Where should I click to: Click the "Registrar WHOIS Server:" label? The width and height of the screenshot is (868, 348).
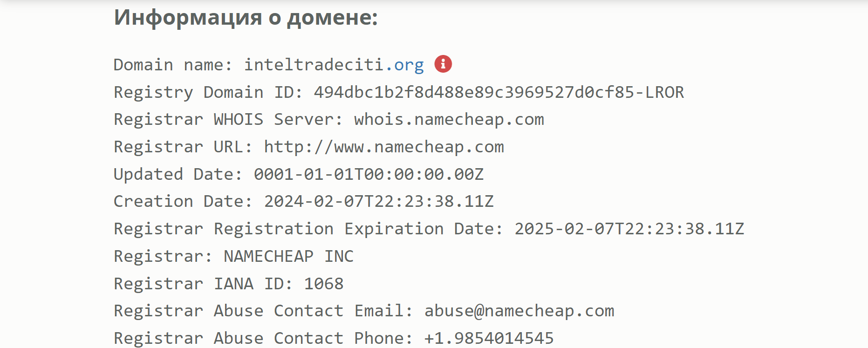coord(228,119)
